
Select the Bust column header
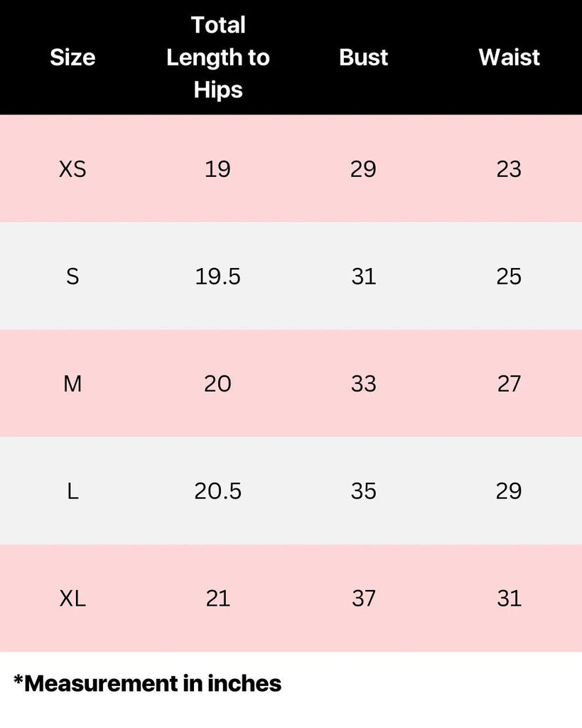(x=364, y=58)
